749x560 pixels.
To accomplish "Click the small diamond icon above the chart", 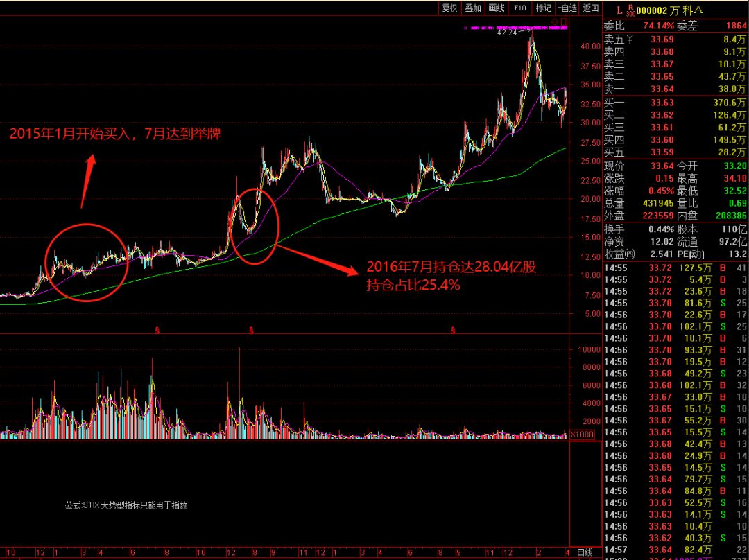I will (x=554, y=23).
